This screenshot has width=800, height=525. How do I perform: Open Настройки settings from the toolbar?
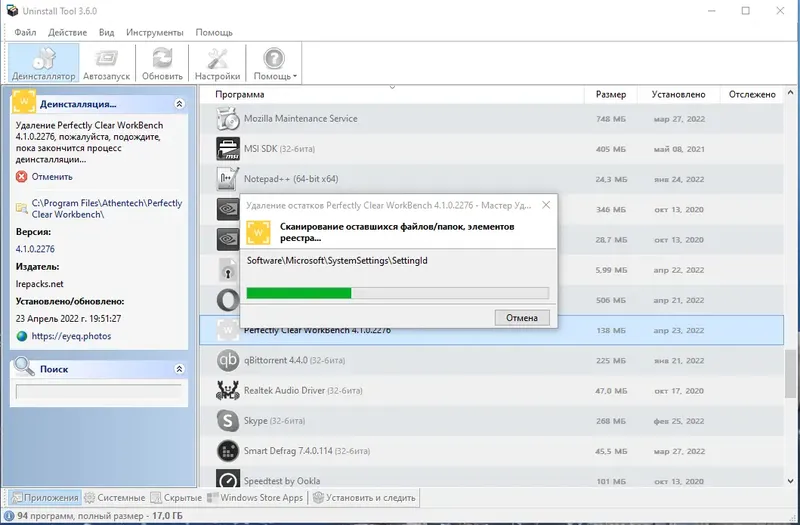click(217, 63)
